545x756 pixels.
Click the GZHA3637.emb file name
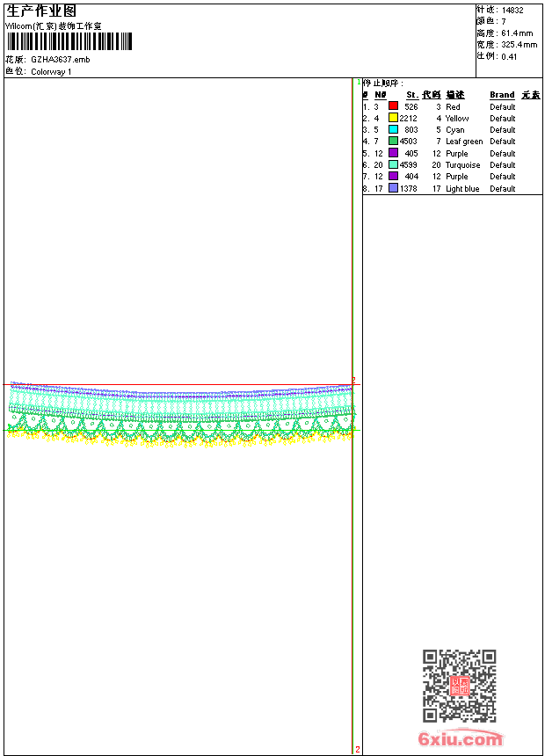pos(60,60)
